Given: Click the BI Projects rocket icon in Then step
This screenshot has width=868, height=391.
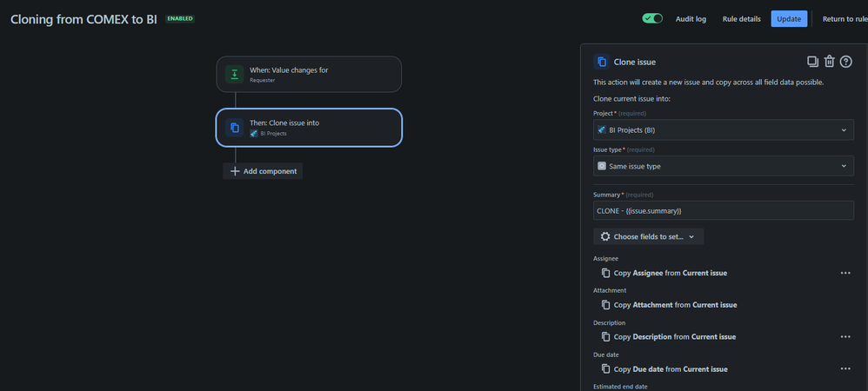Looking at the screenshot, I should coord(254,133).
